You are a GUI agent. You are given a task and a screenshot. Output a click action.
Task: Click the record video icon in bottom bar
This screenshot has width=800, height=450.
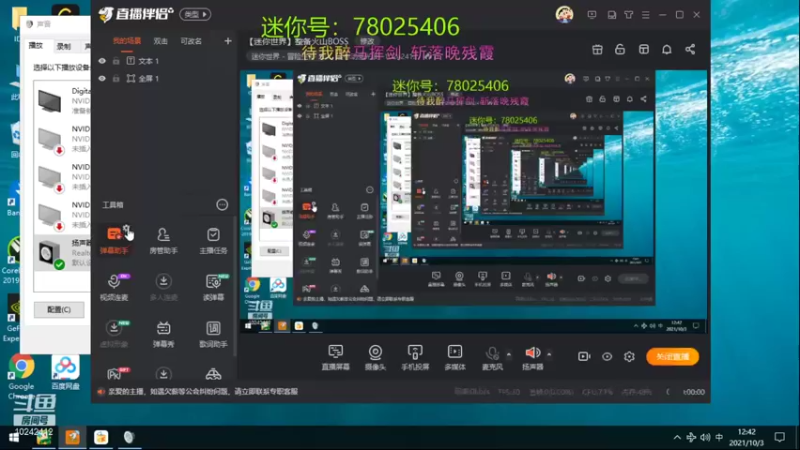pos(584,357)
